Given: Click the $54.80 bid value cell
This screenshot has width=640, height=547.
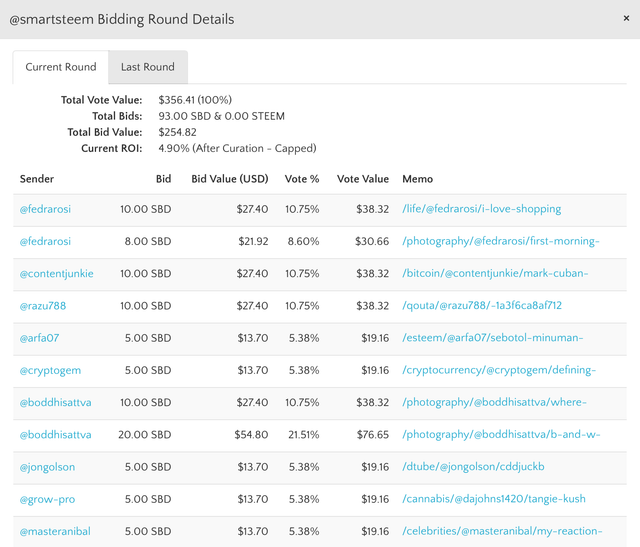Looking at the screenshot, I should pyautogui.click(x=251, y=435).
